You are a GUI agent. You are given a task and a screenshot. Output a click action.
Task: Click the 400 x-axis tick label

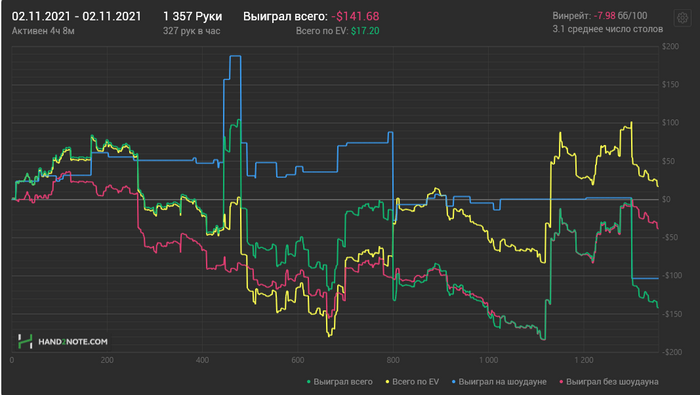tap(202, 360)
